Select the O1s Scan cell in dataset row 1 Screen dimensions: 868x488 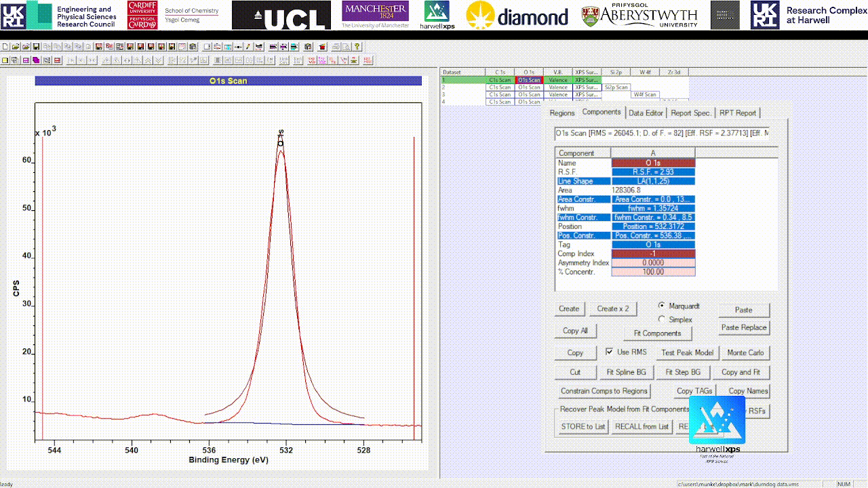coord(529,80)
